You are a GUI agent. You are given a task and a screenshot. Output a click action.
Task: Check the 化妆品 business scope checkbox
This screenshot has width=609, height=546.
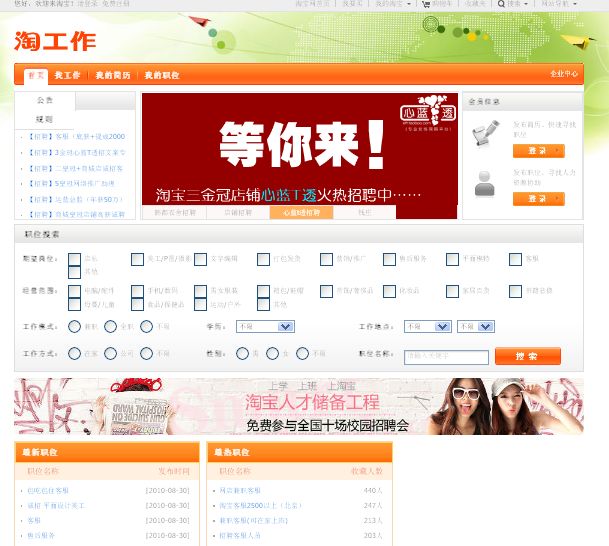tap(389, 291)
